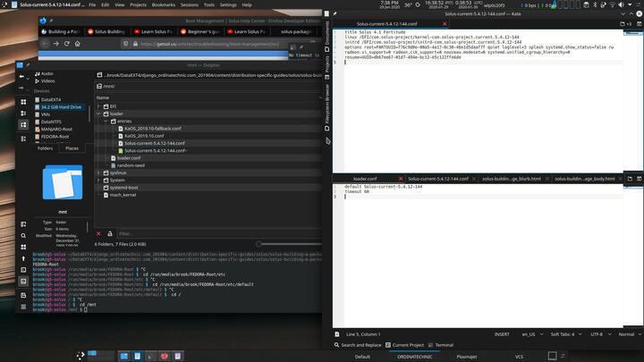Open the Sessions menu

(x=190, y=5)
